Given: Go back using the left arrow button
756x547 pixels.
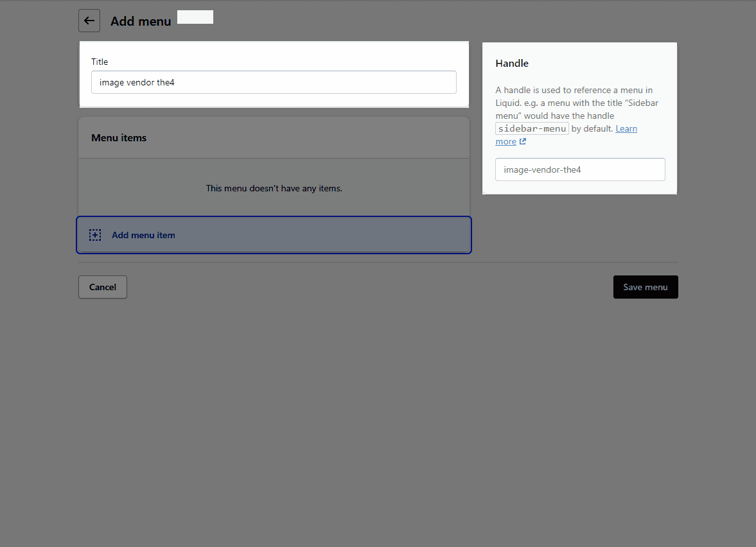Looking at the screenshot, I should (x=89, y=21).
